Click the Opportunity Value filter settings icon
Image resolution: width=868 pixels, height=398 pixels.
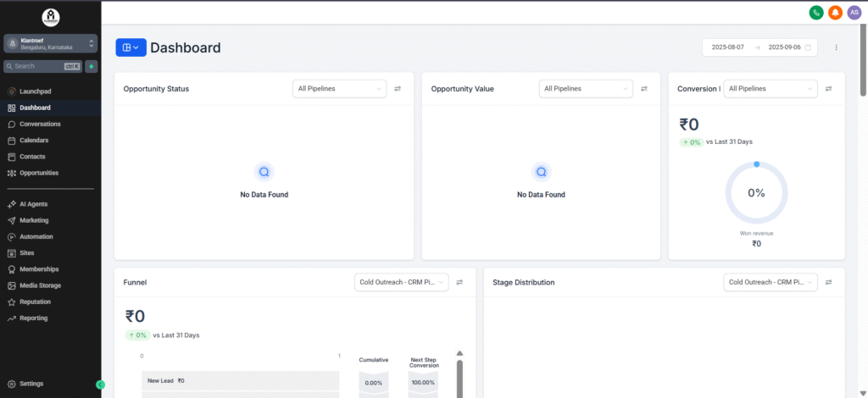tap(644, 88)
